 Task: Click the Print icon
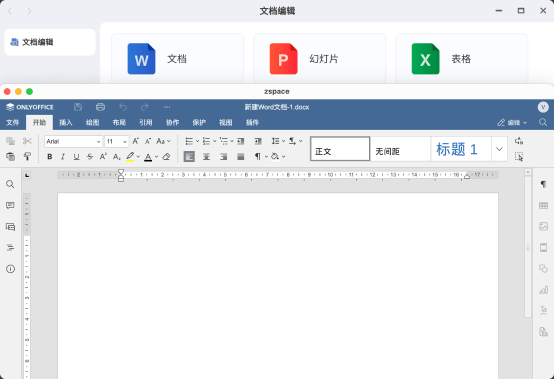[x=100, y=107]
